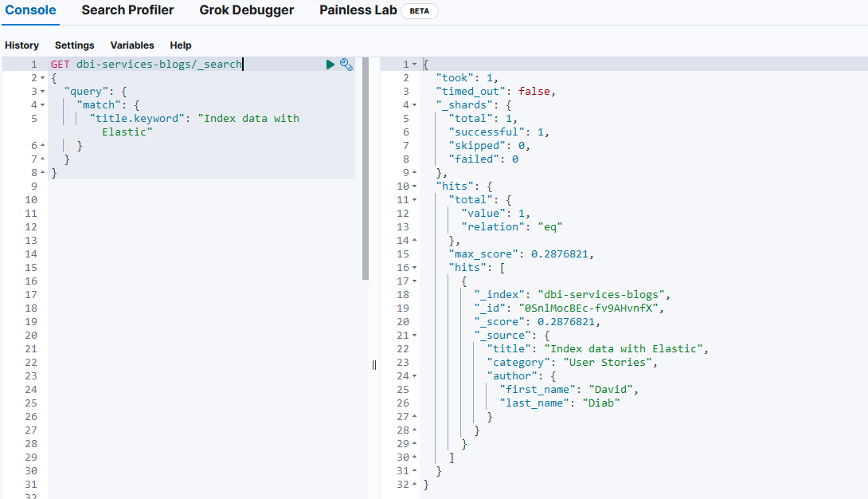Collapse the "_source" object in the response
The height and width of the screenshot is (499, 868).
415,336
